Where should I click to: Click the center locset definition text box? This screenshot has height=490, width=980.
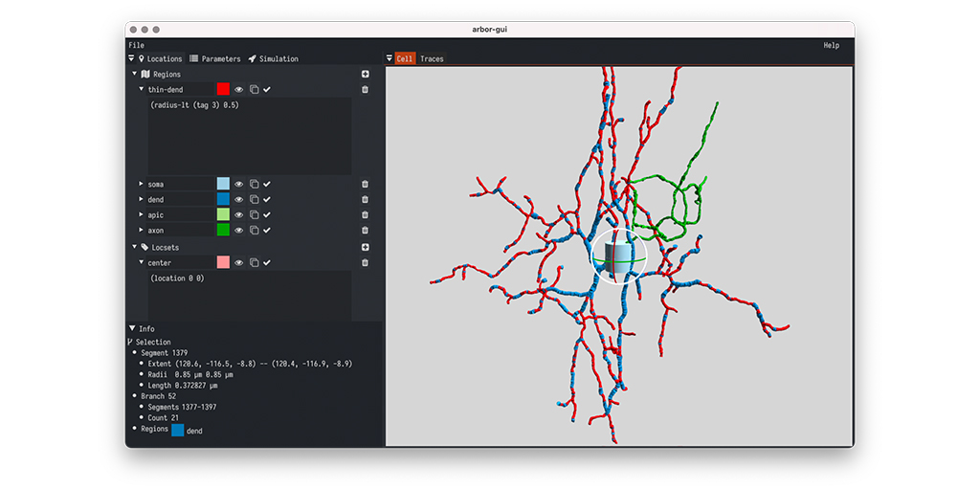pyautogui.click(x=250, y=296)
